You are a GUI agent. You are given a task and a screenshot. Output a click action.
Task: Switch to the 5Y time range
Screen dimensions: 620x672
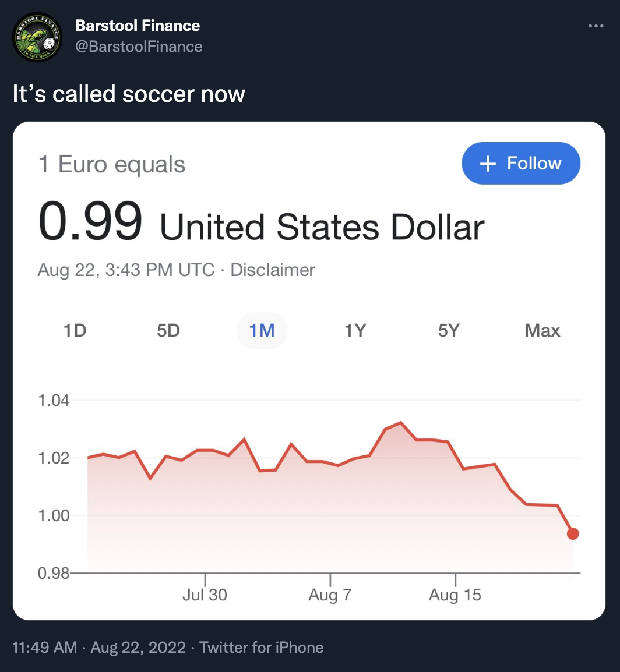click(x=449, y=330)
